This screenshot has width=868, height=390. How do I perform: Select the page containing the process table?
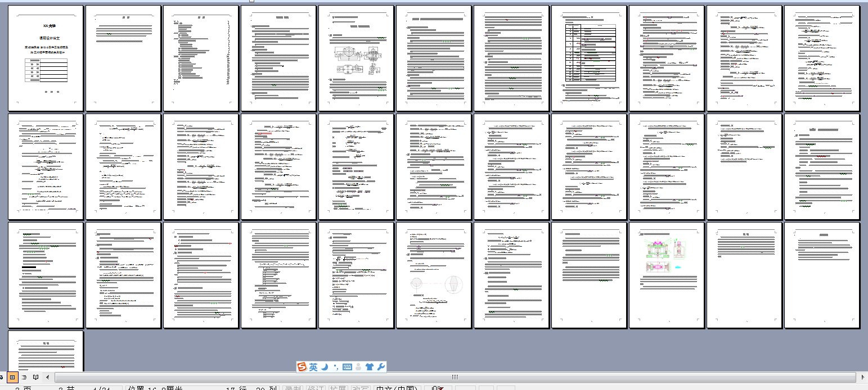(x=589, y=58)
